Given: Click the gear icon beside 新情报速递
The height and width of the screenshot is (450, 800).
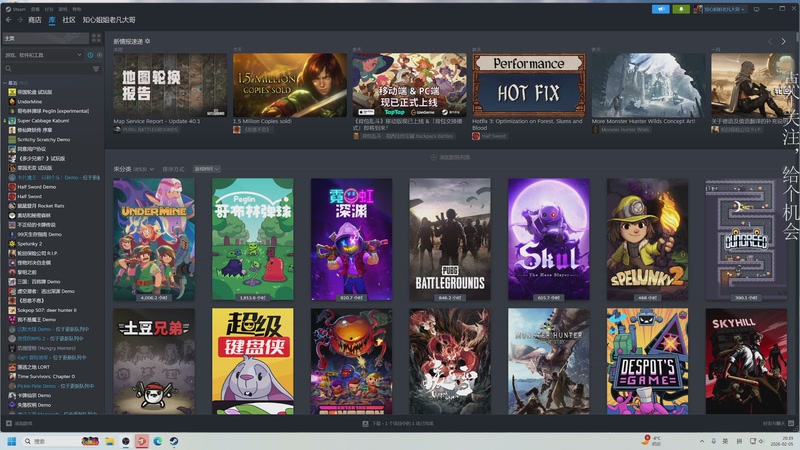Looking at the screenshot, I should [x=147, y=41].
